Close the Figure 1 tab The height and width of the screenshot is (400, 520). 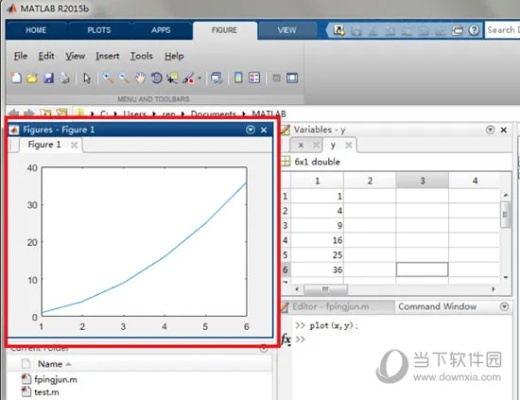point(74,145)
